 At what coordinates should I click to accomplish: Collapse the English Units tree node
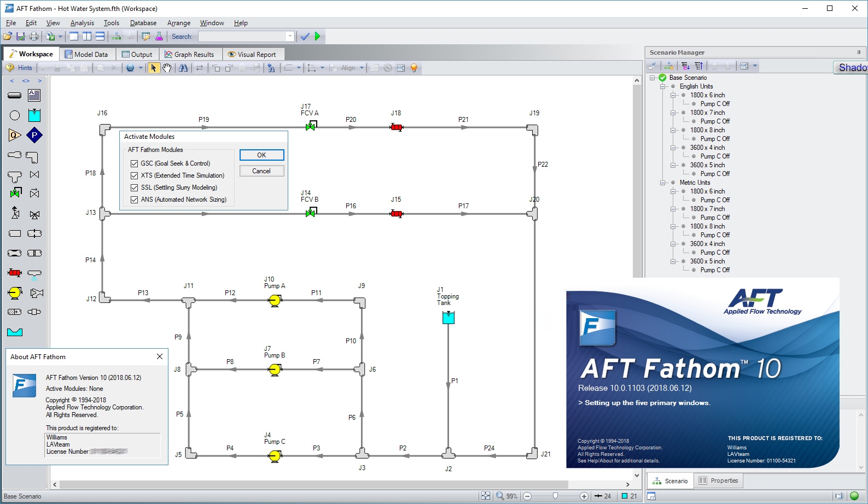663,86
